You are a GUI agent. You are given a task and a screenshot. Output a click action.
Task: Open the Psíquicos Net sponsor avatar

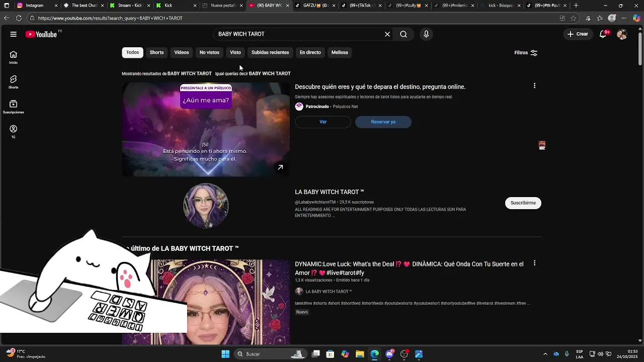click(299, 107)
